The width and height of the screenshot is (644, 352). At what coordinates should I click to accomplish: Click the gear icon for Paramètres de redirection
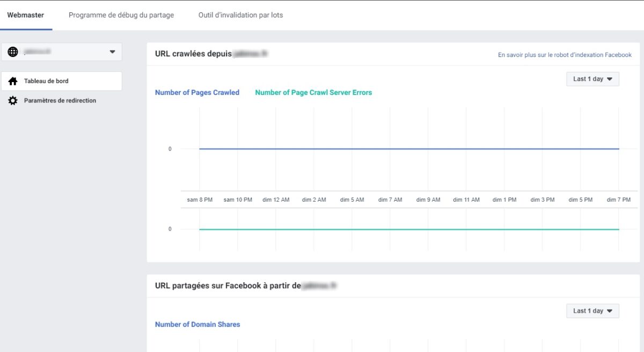click(x=13, y=100)
